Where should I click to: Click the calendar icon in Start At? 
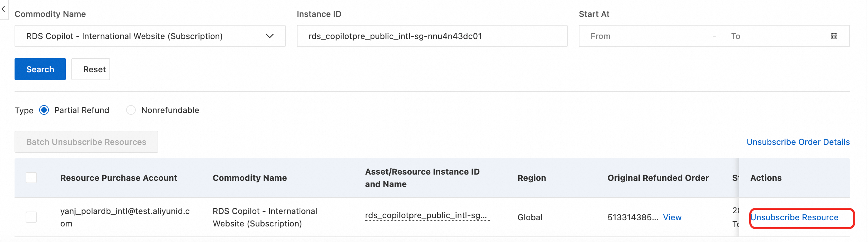pyautogui.click(x=834, y=36)
